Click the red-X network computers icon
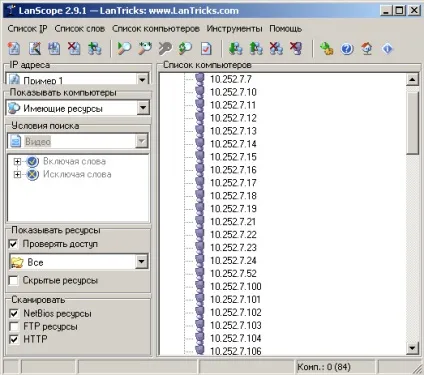Viewport: 424px width, 375px height. (276, 49)
